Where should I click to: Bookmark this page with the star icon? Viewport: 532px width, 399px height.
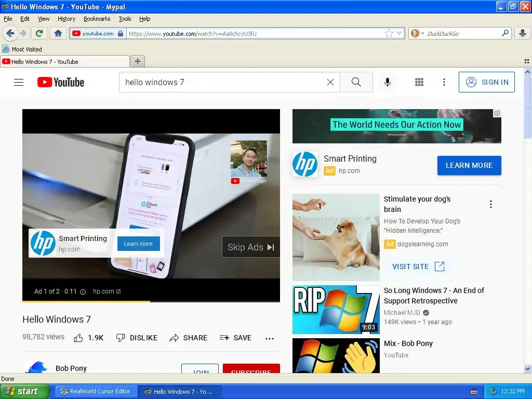pyautogui.click(x=389, y=33)
